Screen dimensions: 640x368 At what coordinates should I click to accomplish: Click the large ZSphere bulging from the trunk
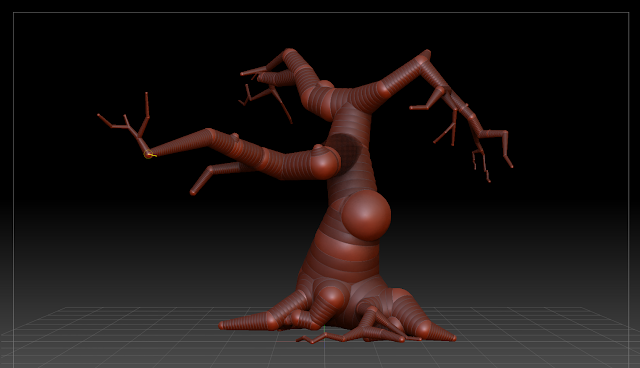tap(366, 215)
